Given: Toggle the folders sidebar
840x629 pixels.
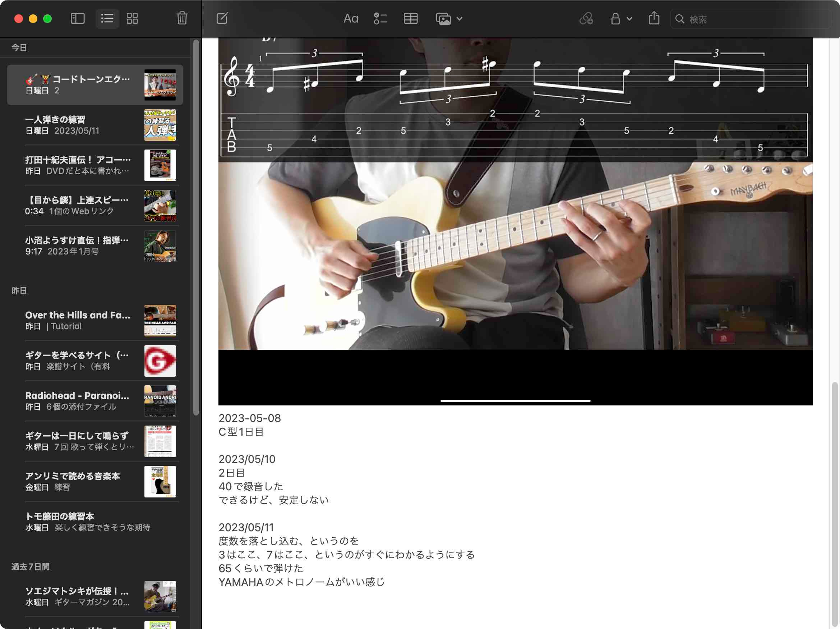Looking at the screenshot, I should coord(78,18).
